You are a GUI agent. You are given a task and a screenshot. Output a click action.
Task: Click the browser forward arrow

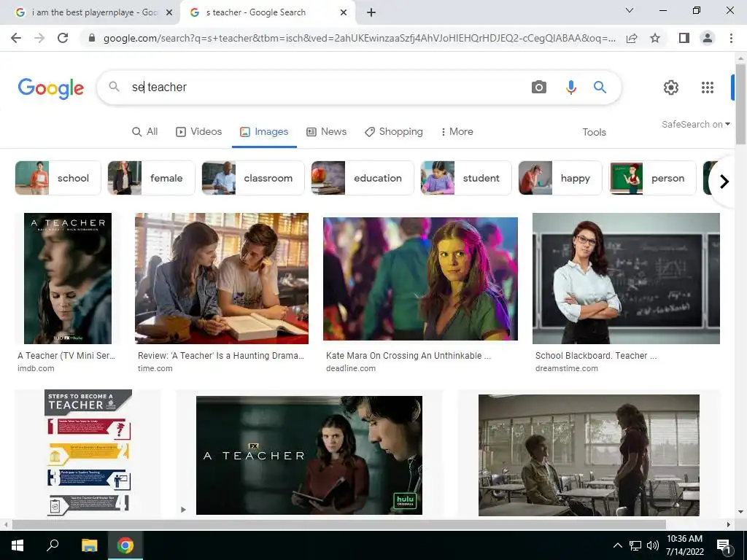click(39, 38)
